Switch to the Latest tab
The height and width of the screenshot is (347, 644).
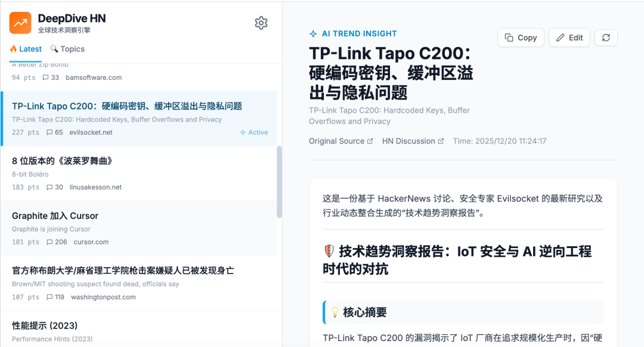(26, 49)
